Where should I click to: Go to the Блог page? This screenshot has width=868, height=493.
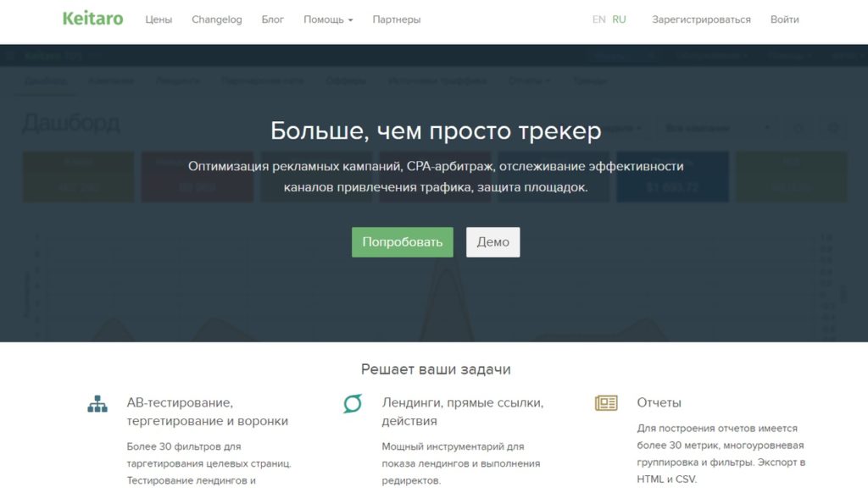pos(272,19)
